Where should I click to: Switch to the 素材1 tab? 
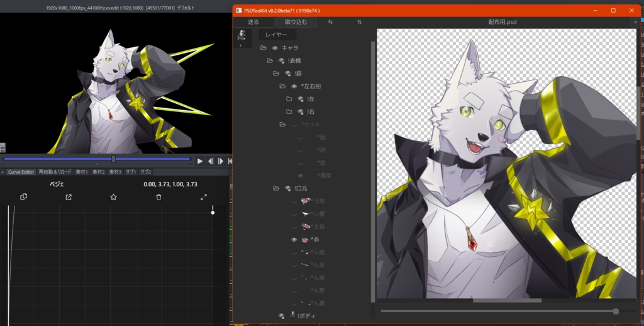point(82,172)
